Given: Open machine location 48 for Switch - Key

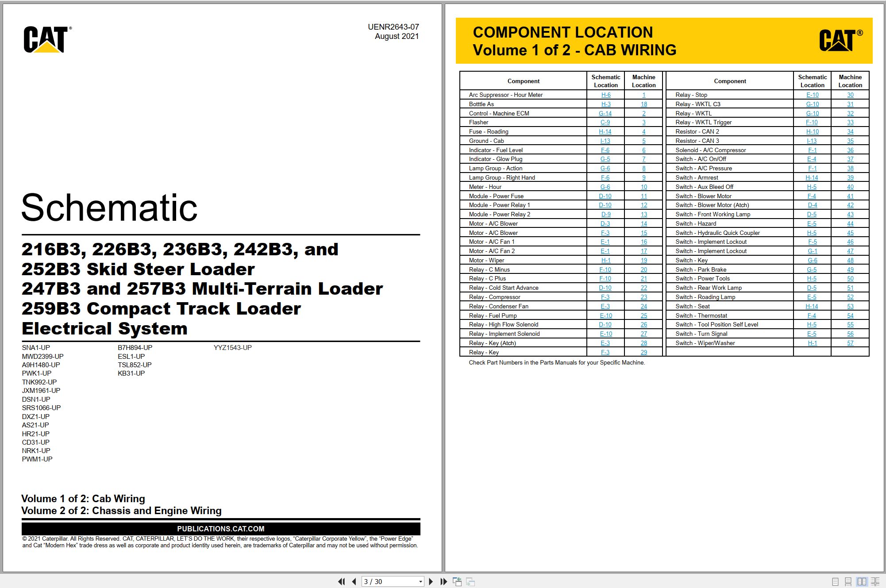Looking at the screenshot, I should click(850, 260).
